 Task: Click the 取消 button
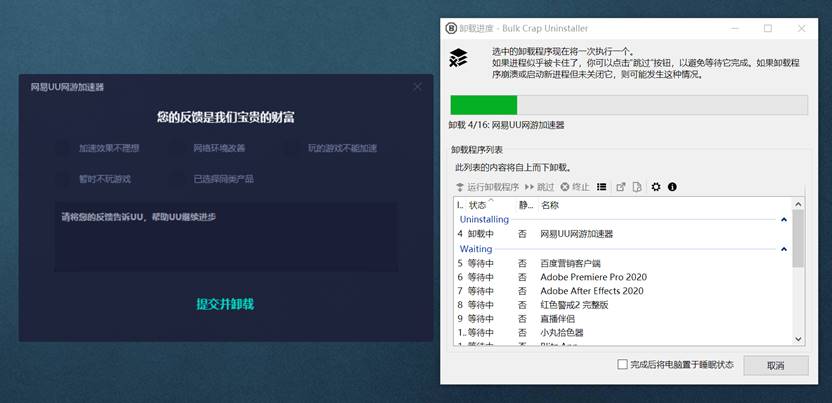click(776, 365)
